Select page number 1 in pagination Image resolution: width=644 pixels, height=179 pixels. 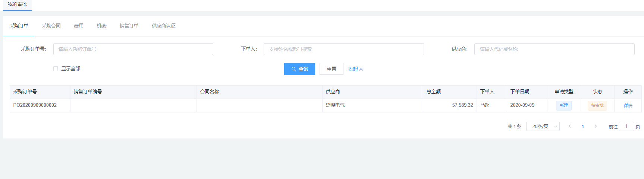[x=582, y=127]
